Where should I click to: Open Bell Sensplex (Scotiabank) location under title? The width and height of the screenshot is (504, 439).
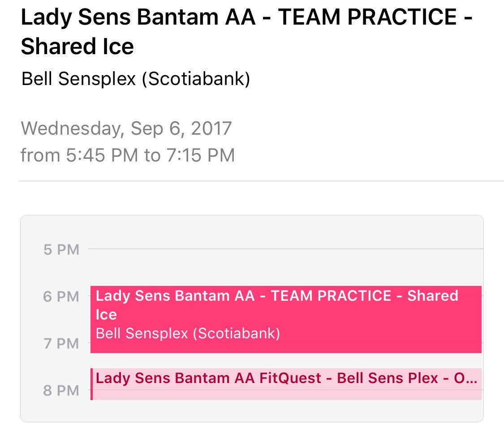pyautogui.click(x=135, y=79)
